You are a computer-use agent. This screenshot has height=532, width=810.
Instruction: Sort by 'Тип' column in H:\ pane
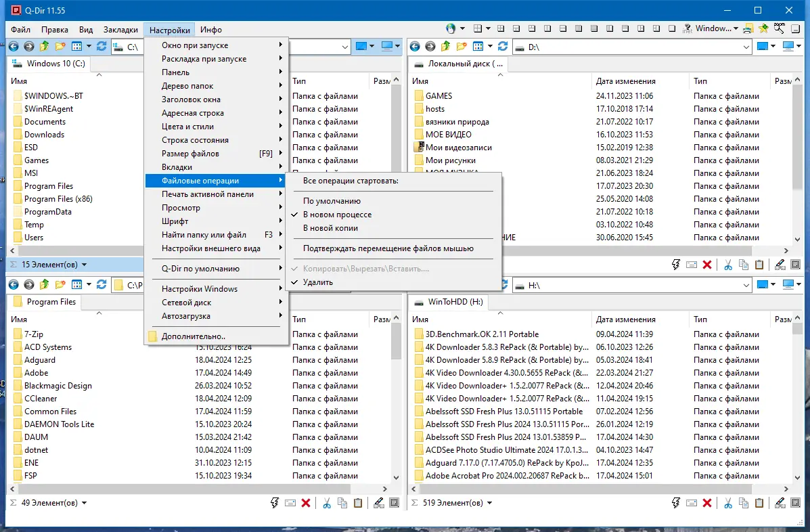click(x=729, y=319)
